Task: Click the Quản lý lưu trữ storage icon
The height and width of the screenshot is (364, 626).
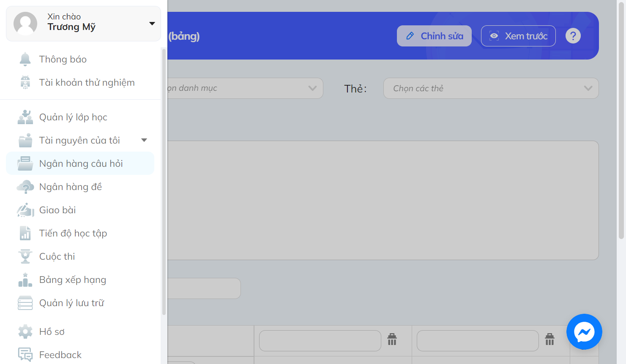Action: 25,303
